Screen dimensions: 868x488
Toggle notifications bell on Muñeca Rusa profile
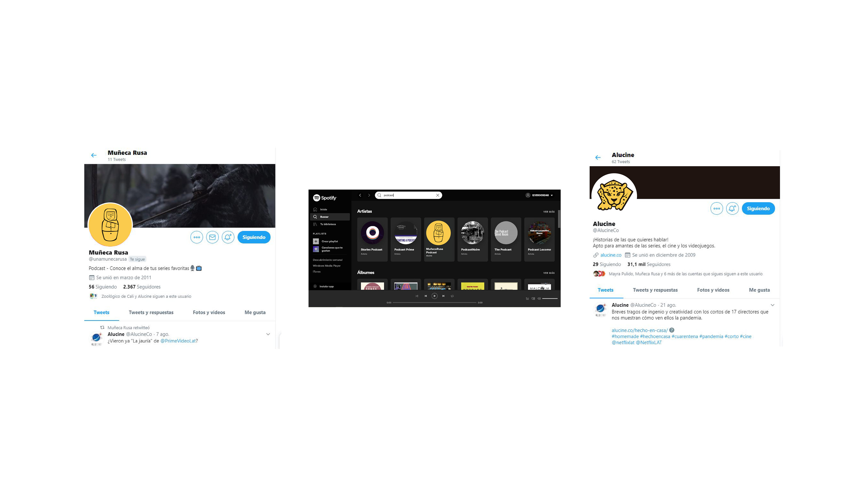(228, 237)
